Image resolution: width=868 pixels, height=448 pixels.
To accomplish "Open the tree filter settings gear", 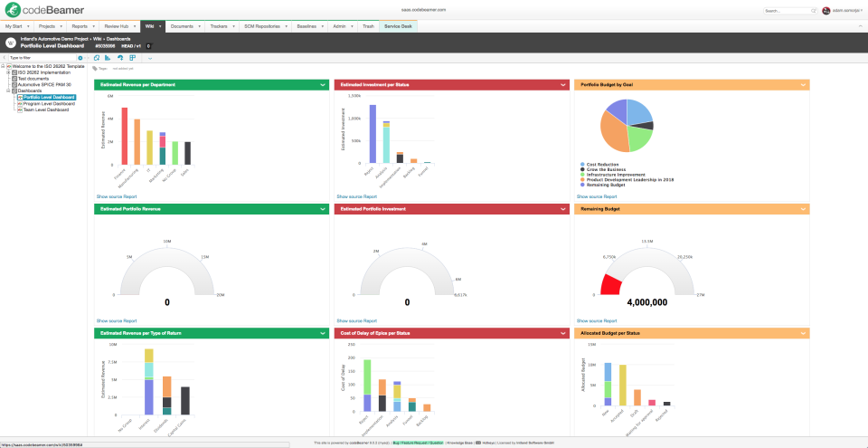I will click(80, 58).
